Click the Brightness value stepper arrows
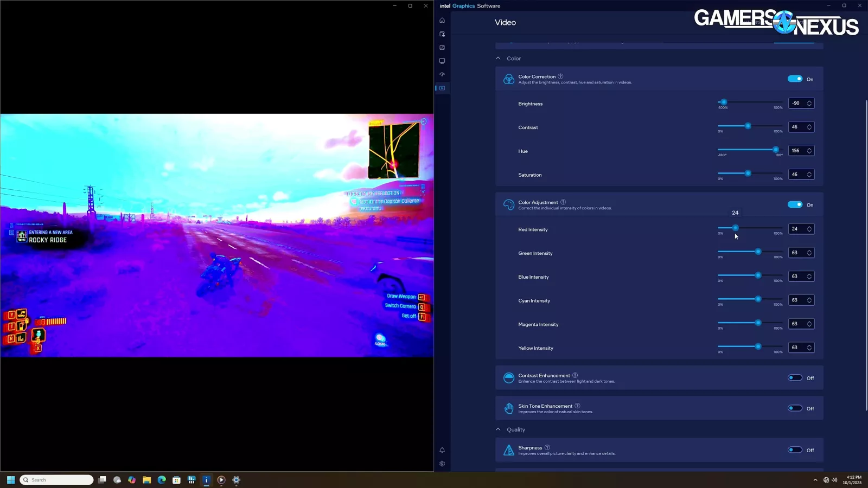The width and height of the screenshot is (868, 488). 809,104
